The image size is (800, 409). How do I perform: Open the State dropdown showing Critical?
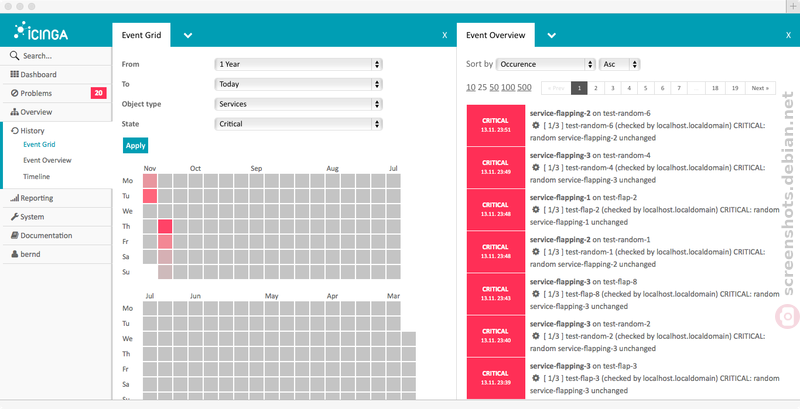(x=298, y=124)
